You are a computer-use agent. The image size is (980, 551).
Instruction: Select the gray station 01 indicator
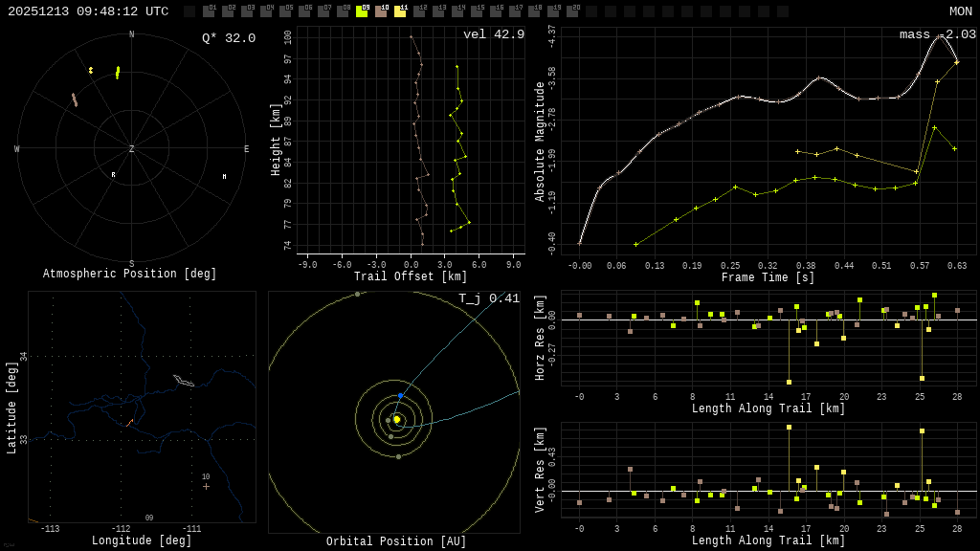(209, 11)
